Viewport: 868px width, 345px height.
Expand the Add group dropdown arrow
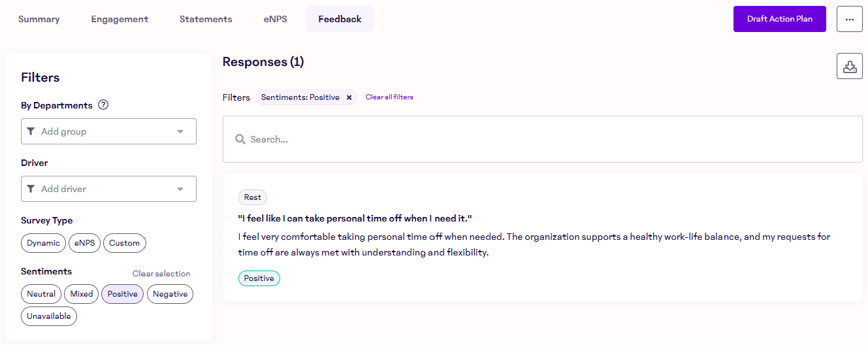point(180,131)
